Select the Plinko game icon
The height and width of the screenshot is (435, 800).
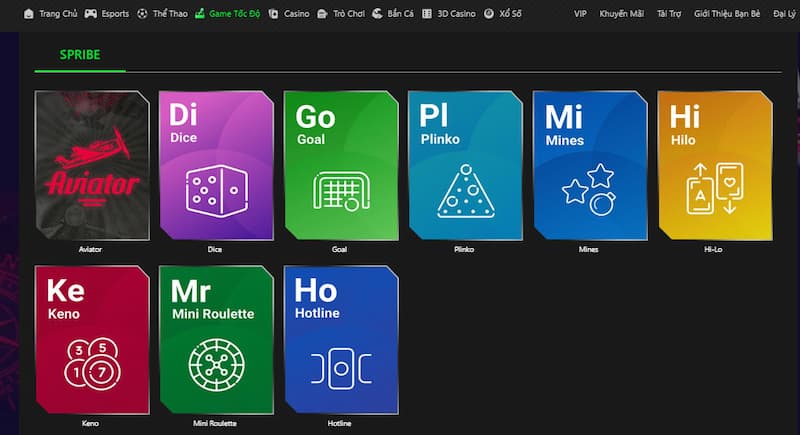click(x=465, y=166)
